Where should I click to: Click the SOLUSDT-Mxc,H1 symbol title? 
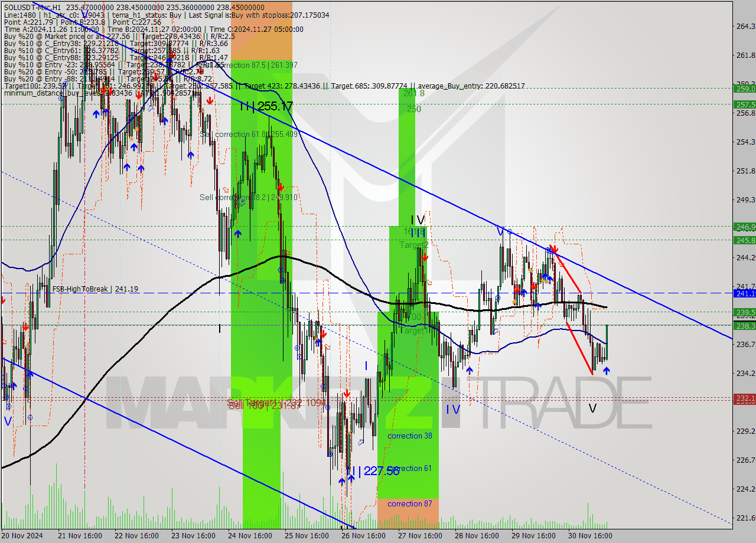pyautogui.click(x=31, y=8)
